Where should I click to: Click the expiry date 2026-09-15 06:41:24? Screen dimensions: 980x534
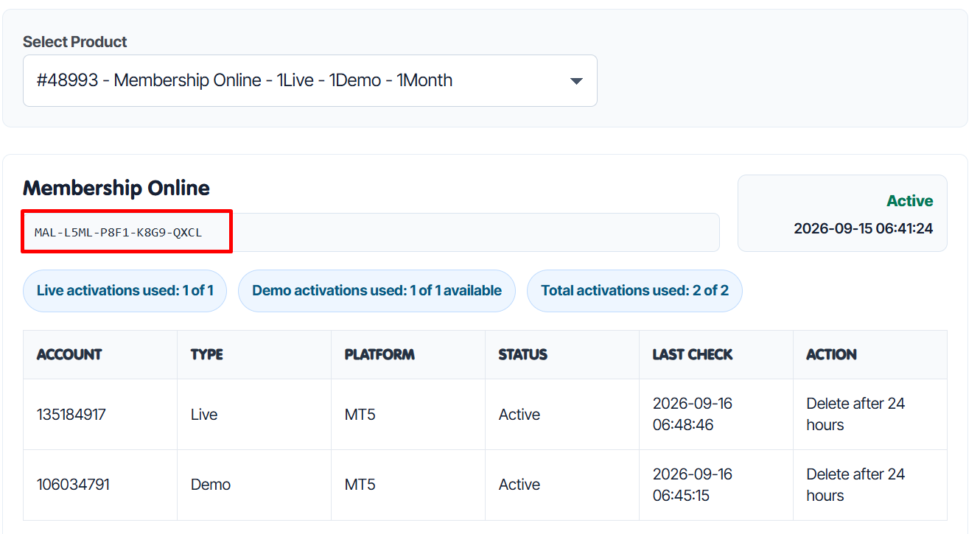coord(863,228)
